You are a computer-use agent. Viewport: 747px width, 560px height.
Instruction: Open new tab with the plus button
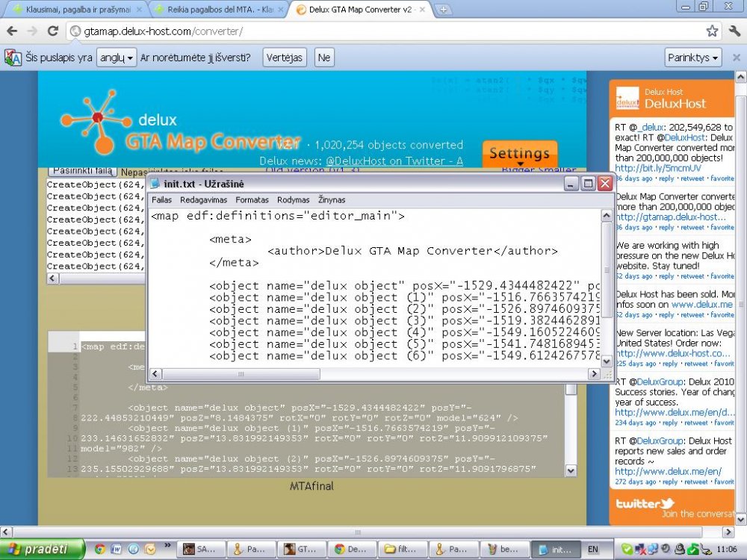[x=443, y=10]
